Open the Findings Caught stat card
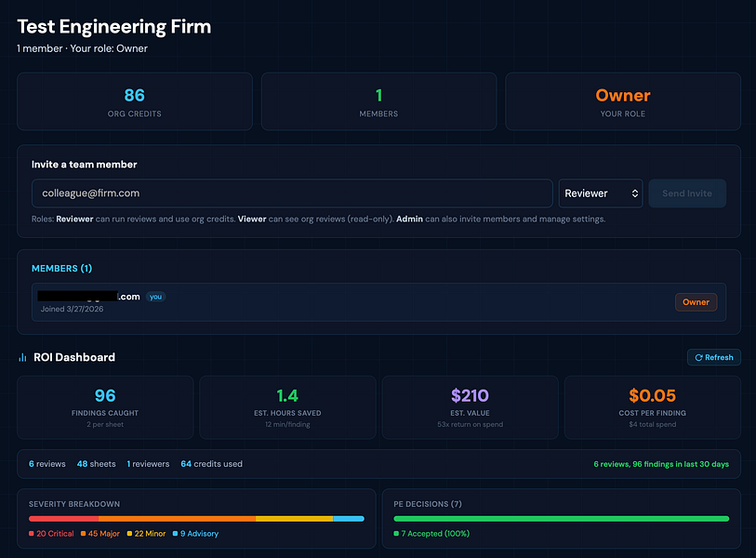 [105, 407]
